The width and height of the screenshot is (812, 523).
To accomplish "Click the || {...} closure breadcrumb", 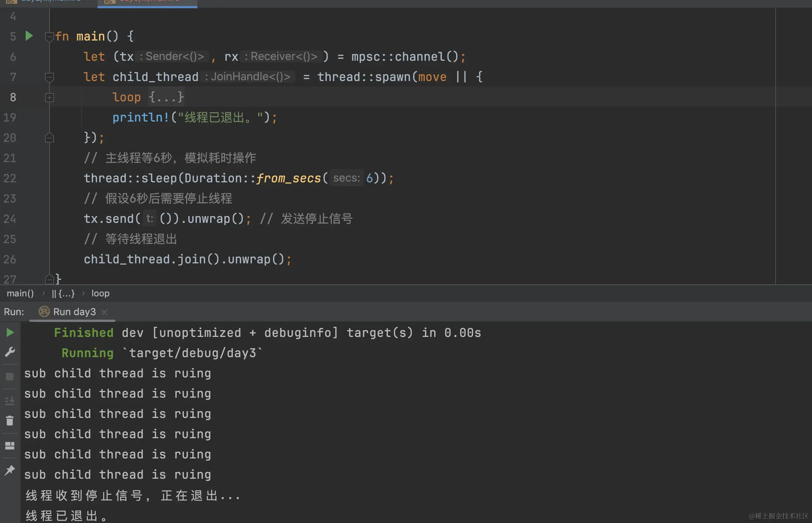I will (x=63, y=293).
